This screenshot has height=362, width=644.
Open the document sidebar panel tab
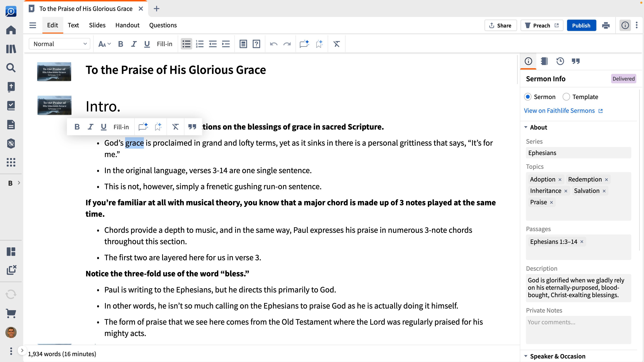point(544,61)
